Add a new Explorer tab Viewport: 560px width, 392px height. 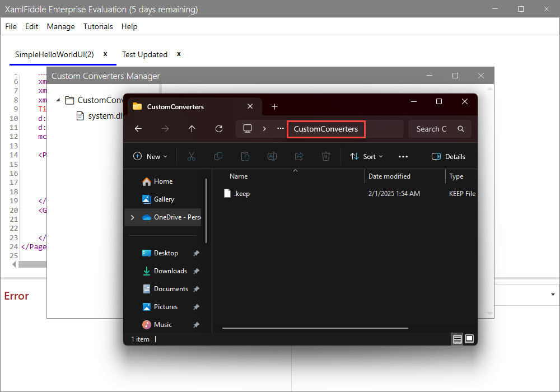(274, 107)
